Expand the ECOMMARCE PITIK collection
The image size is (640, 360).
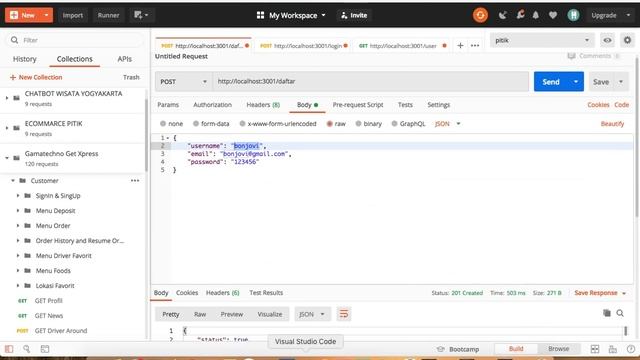[x=7, y=128]
